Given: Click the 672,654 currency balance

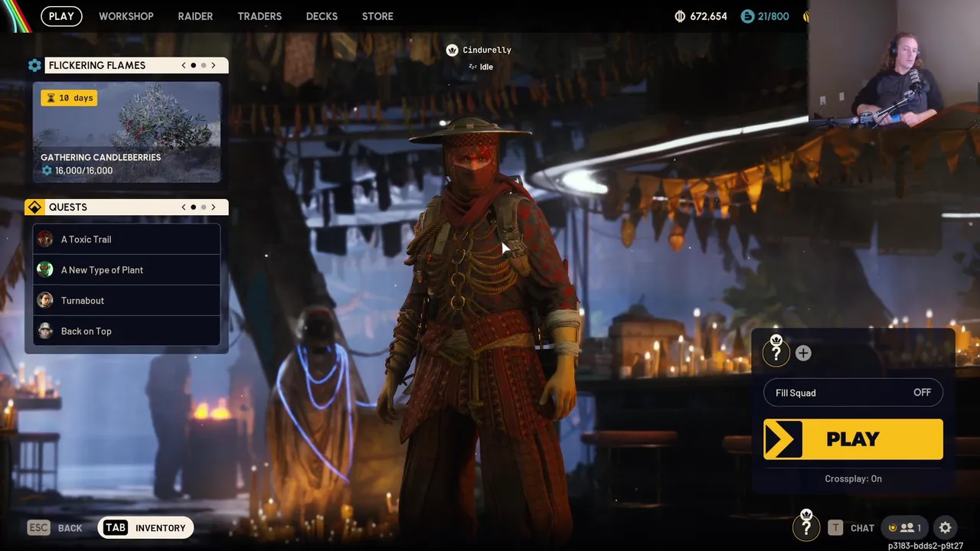Looking at the screenshot, I should (x=708, y=16).
